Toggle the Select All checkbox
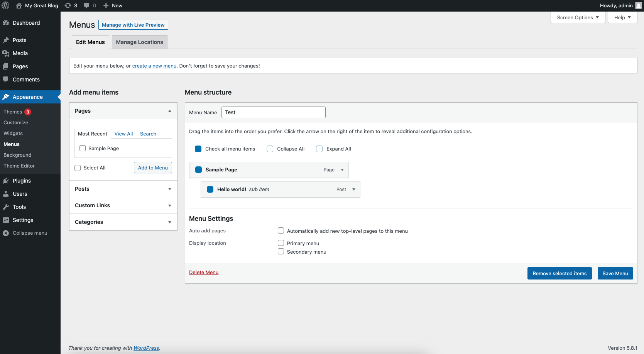The height and width of the screenshot is (354, 644). (78, 168)
